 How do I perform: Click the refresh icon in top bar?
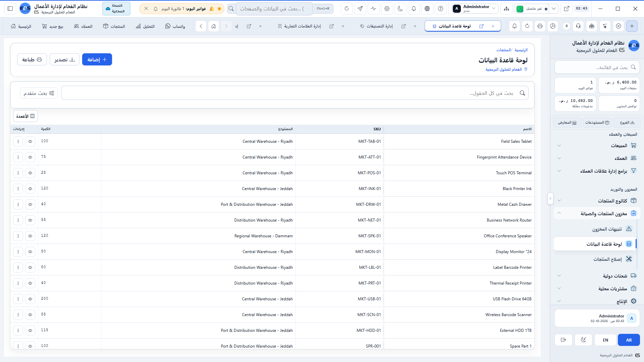[x=346, y=9]
